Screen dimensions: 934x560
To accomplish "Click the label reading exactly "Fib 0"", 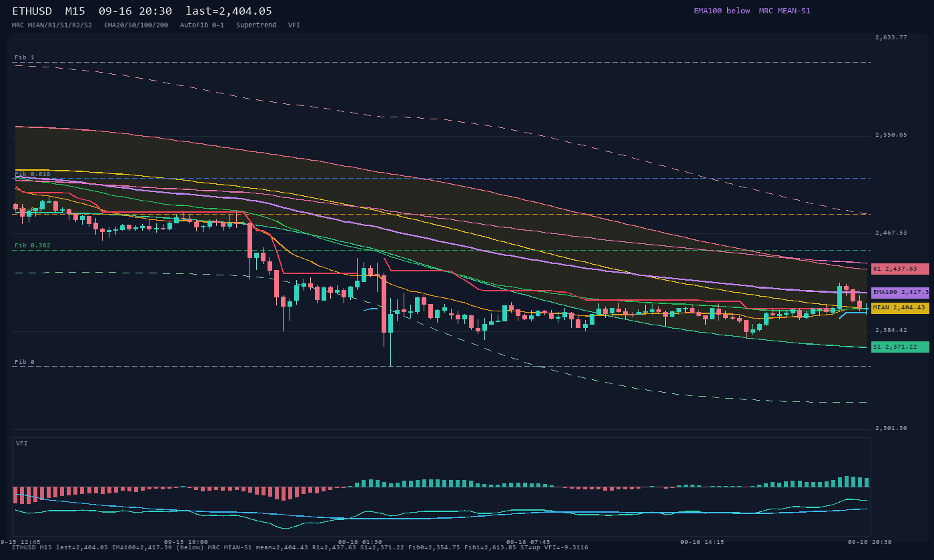I will pos(25,362).
